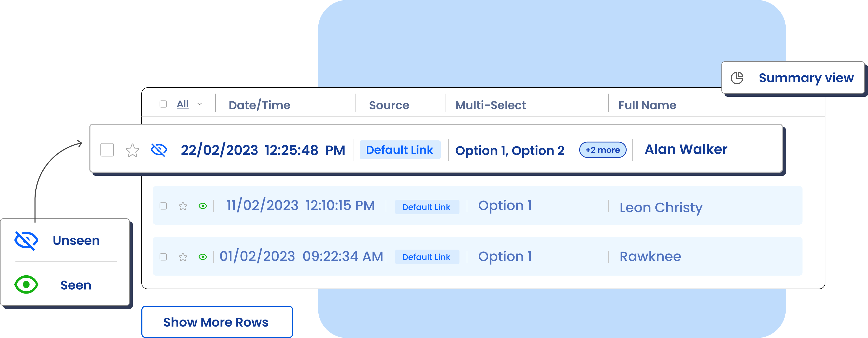Star the Rawknee submission
868x338 pixels.
click(183, 257)
